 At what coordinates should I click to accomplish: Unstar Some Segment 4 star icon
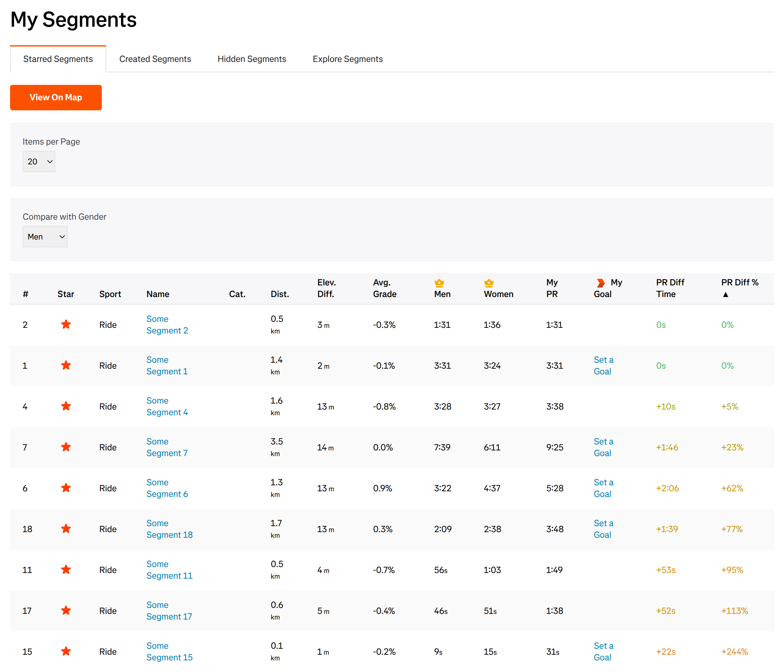point(66,406)
